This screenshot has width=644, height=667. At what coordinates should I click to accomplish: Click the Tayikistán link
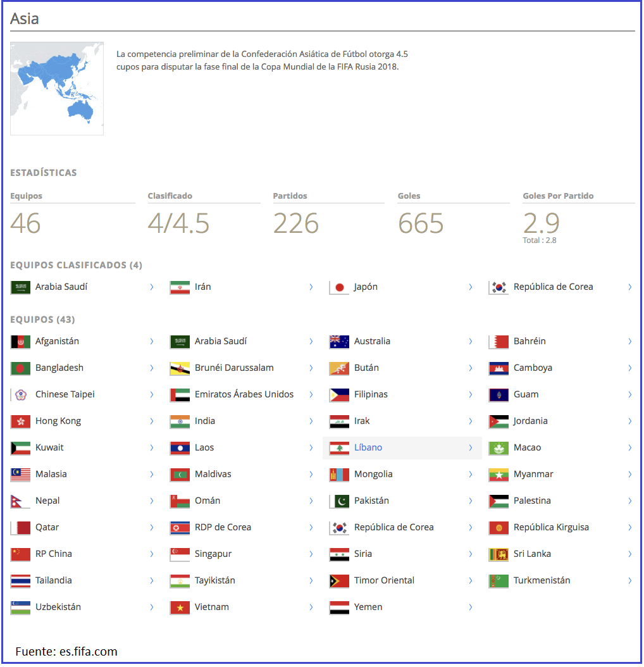pyautogui.click(x=215, y=581)
